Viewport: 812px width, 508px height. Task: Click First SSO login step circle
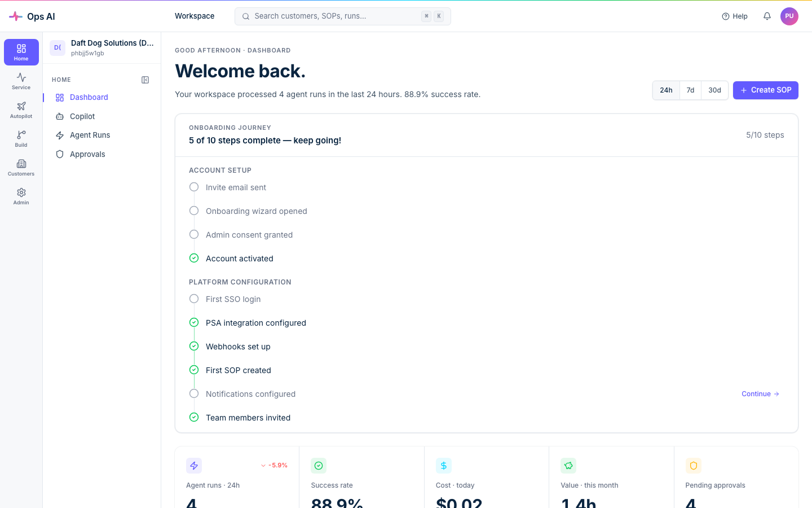(x=194, y=299)
